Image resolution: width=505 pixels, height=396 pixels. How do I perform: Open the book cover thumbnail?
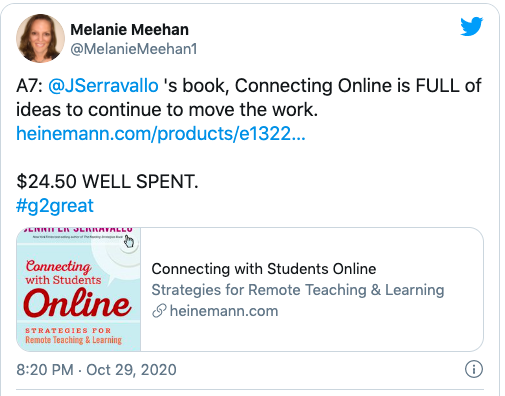[79, 289]
